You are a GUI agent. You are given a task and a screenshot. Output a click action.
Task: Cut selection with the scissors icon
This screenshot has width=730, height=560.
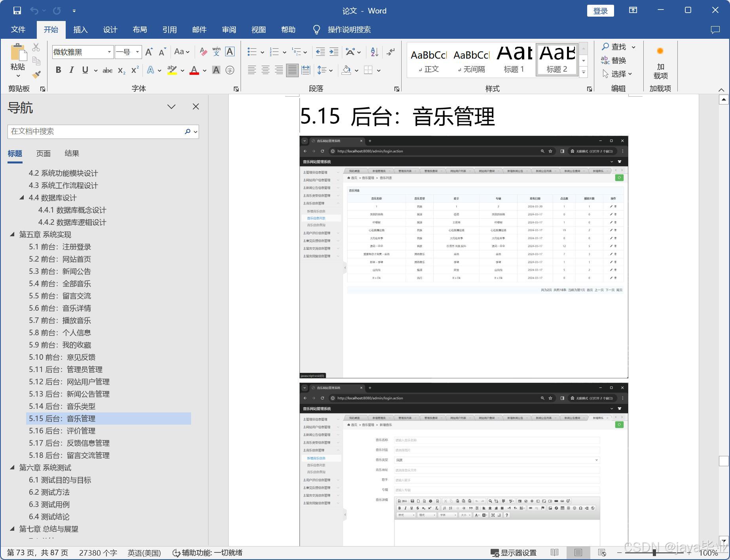coord(36,47)
